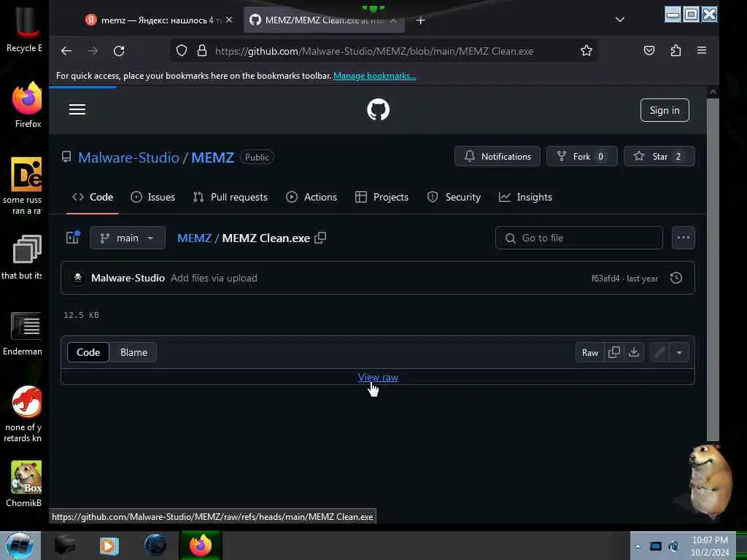Open new browser tab with plus icon
Viewport: 747px width, 560px height.
[x=420, y=20]
